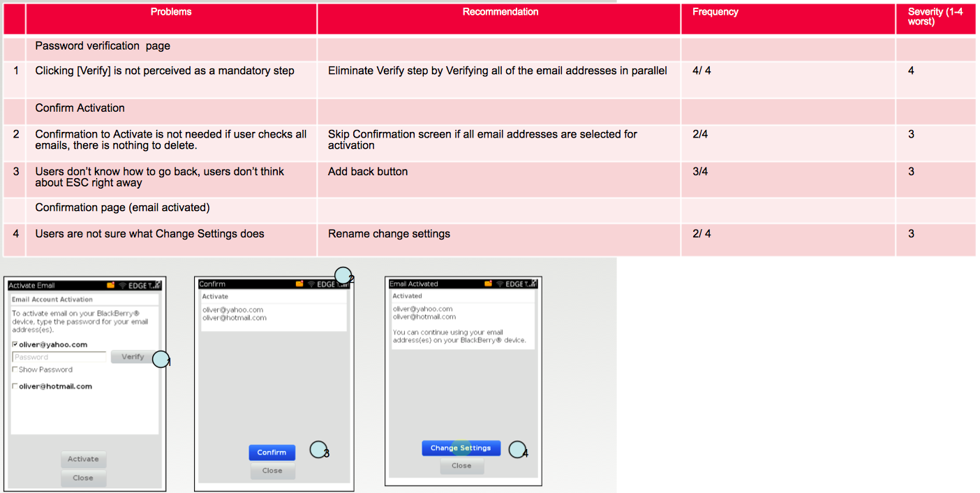Click the orange mail icon in Confirm screen status bar

tap(299, 284)
